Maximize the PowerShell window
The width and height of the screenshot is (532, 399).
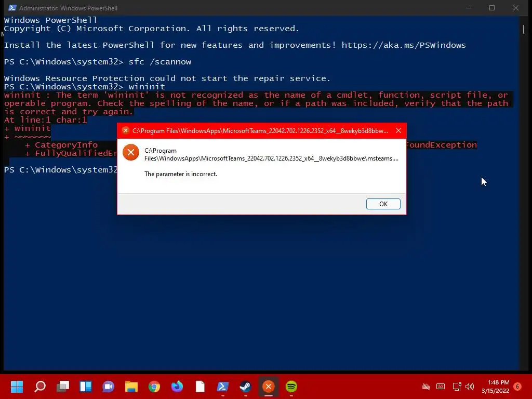point(492,8)
